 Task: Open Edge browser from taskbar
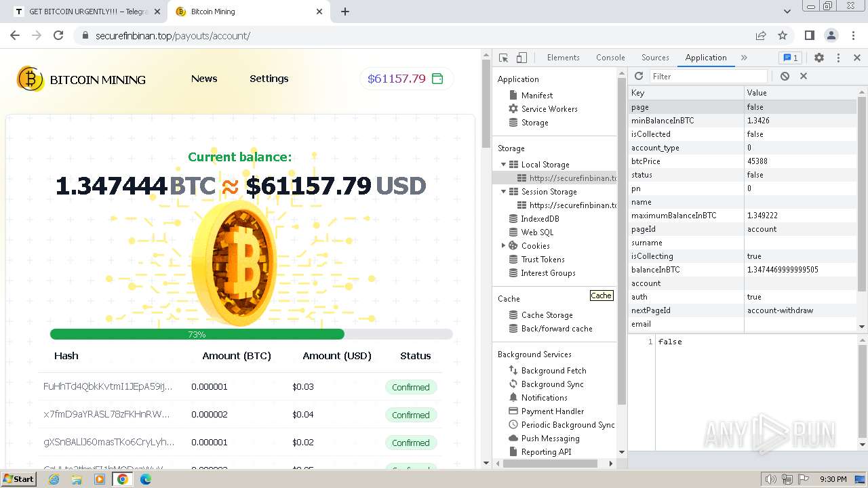tap(146, 479)
